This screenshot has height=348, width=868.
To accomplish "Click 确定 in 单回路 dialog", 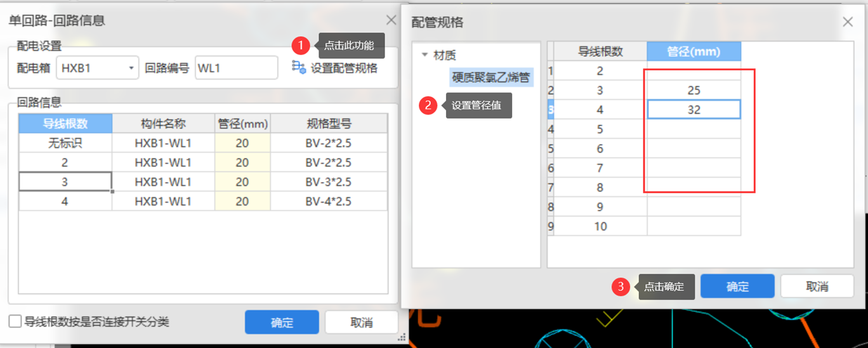I will click(282, 323).
